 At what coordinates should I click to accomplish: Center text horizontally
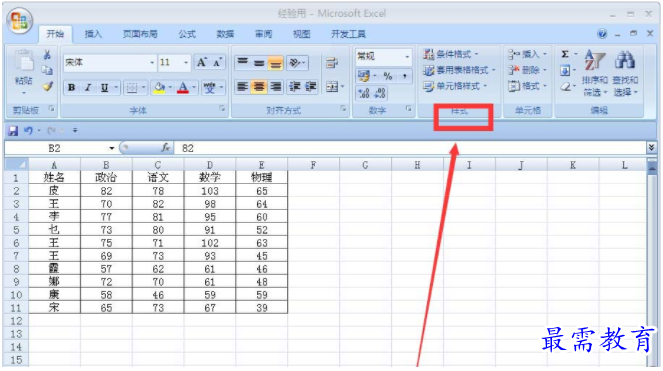pos(259,87)
